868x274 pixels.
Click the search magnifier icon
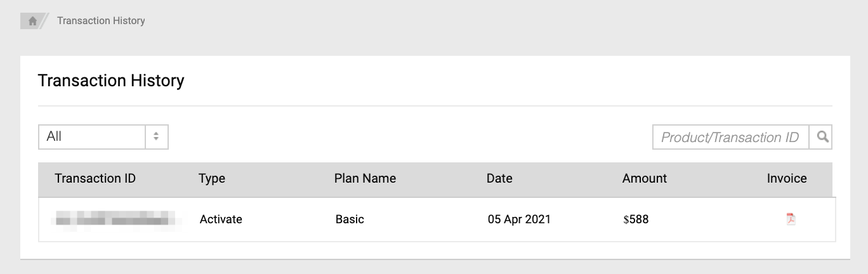point(822,136)
